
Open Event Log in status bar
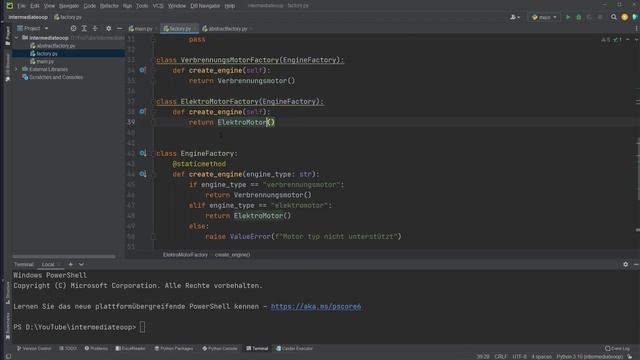618,349
